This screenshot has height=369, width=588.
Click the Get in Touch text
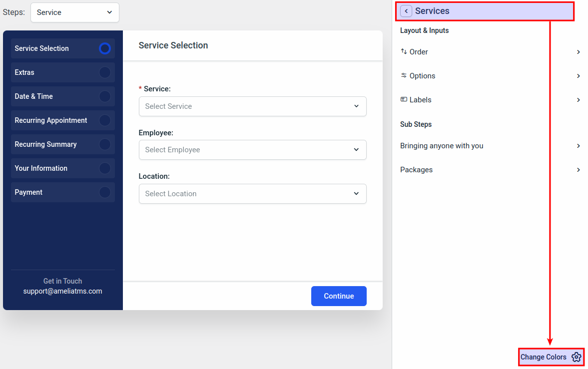(62, 281)
